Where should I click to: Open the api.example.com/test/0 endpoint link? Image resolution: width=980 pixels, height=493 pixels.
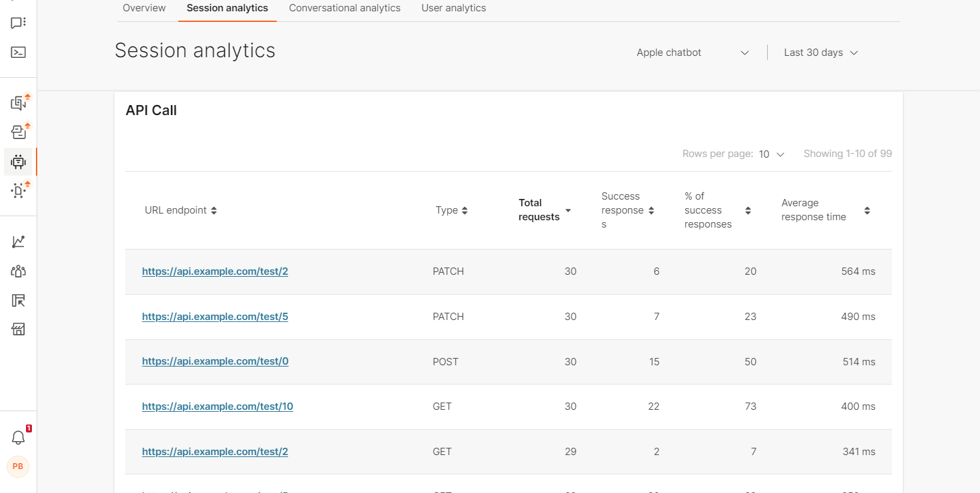point(215,361)
